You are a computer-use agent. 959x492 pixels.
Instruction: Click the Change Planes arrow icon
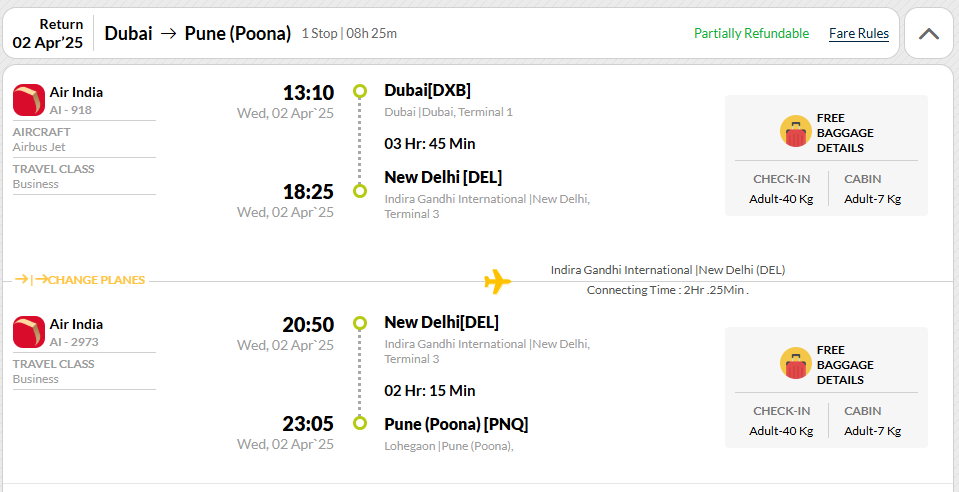coord(31,280)
